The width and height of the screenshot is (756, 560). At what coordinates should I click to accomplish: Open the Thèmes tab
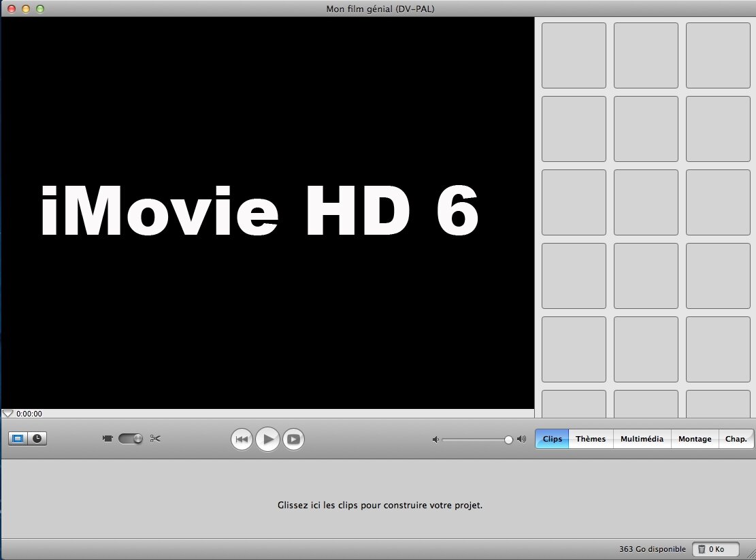pyautogui.click(x=591, y=439)
